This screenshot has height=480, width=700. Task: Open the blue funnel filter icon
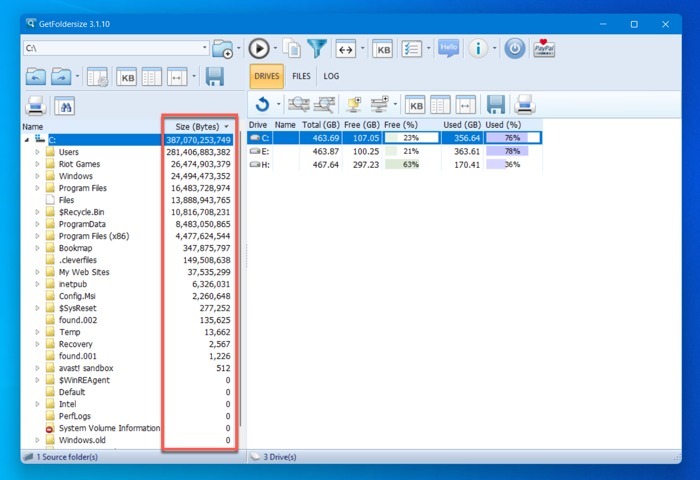(317, 49)
